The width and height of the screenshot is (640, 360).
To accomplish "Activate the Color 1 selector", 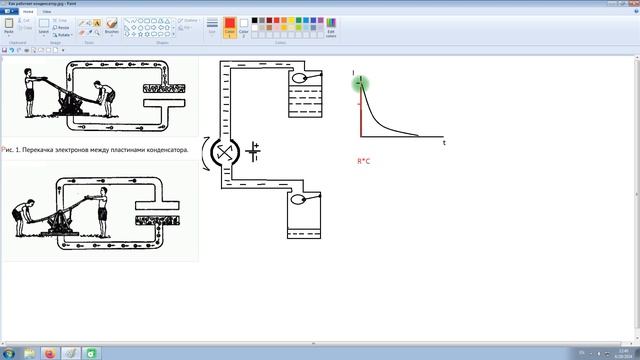I will 230,28.
